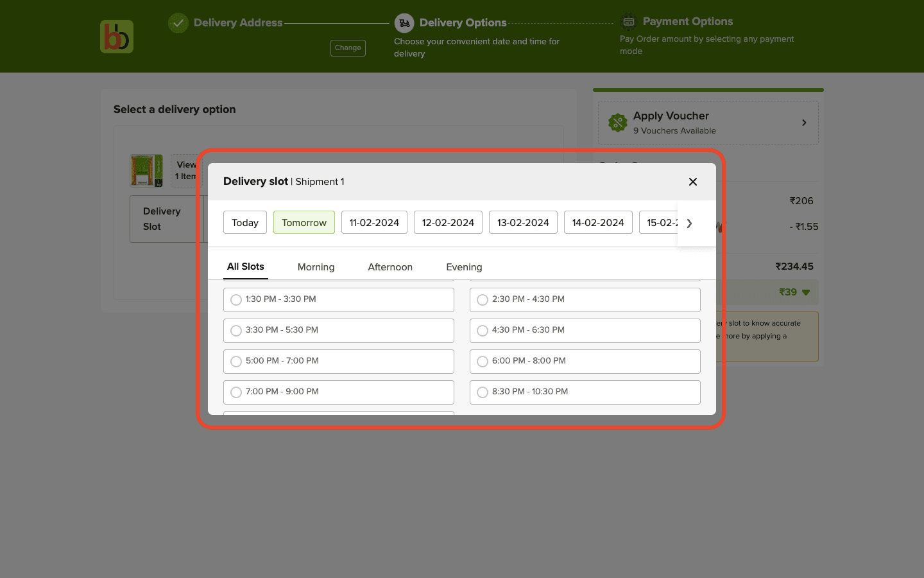Select the Today date button
This screenshot has width=924, height=578.
coord(245,222)
